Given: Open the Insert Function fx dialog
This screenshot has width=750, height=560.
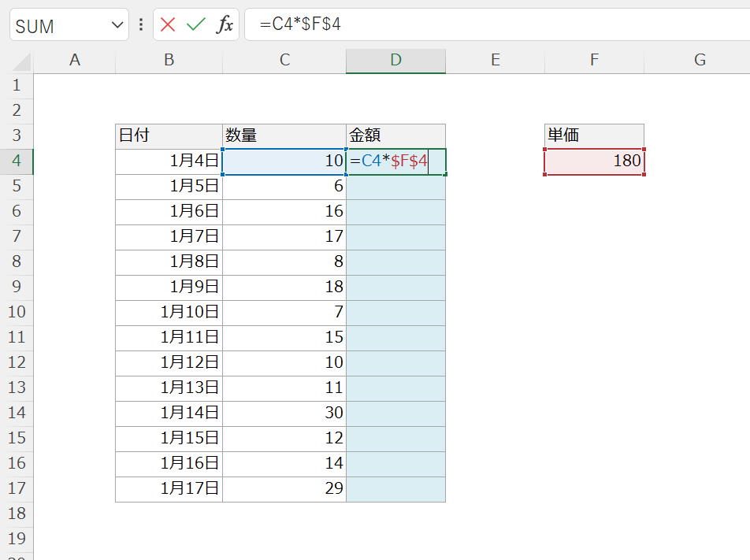Looking at the screenshot, I should (225, 24).
